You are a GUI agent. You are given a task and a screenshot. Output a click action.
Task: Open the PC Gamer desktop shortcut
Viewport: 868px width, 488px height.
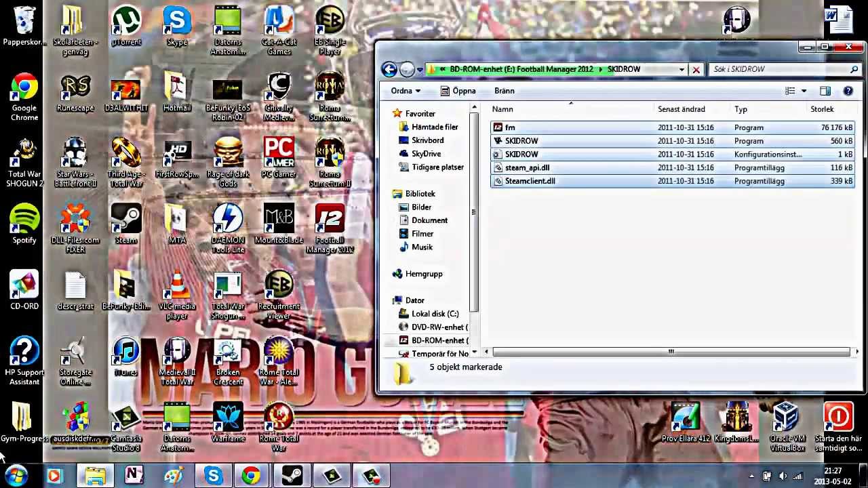click(x=279, y=159)
